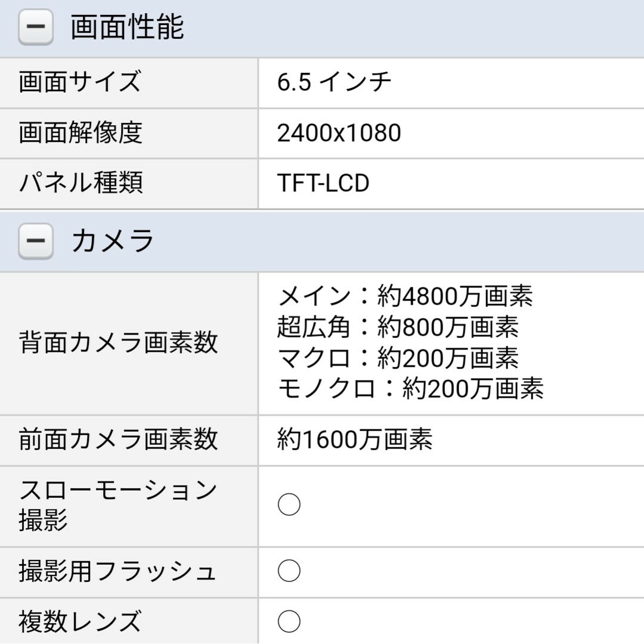The width and height of the screenshot is (644, 644).
Task: Click the circle mark for 撮影用フラッシュ
Action: pyautogui.click(x=289, y=571)
